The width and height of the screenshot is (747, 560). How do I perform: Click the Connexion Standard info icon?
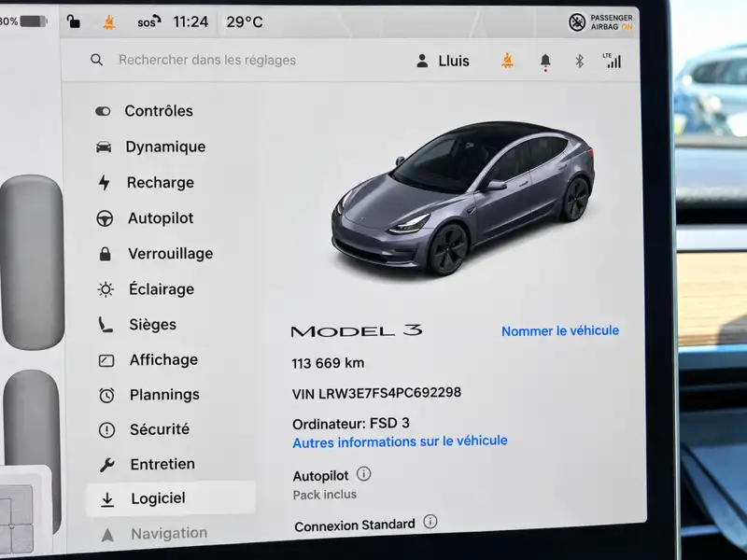[430, 522]
